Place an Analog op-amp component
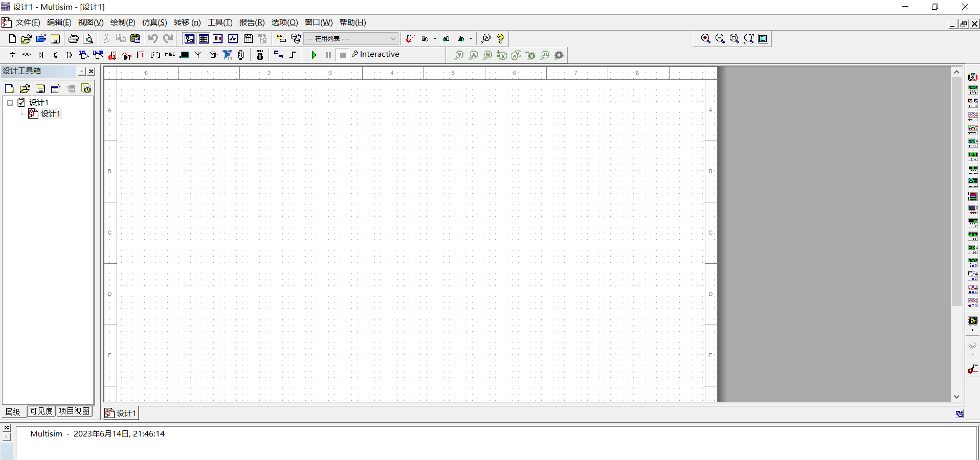Screen dimensions: 980x460 (70, 55)
